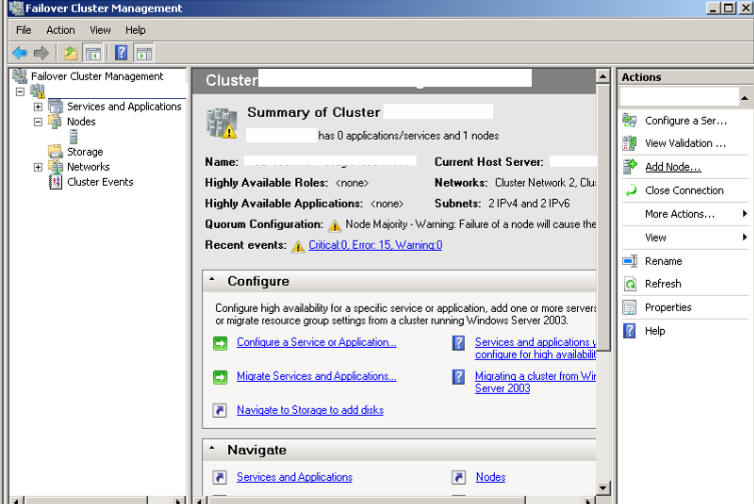754x504 pixels.
Task: Select Services and Applications in the tree
Action: (x=124, y=106)
